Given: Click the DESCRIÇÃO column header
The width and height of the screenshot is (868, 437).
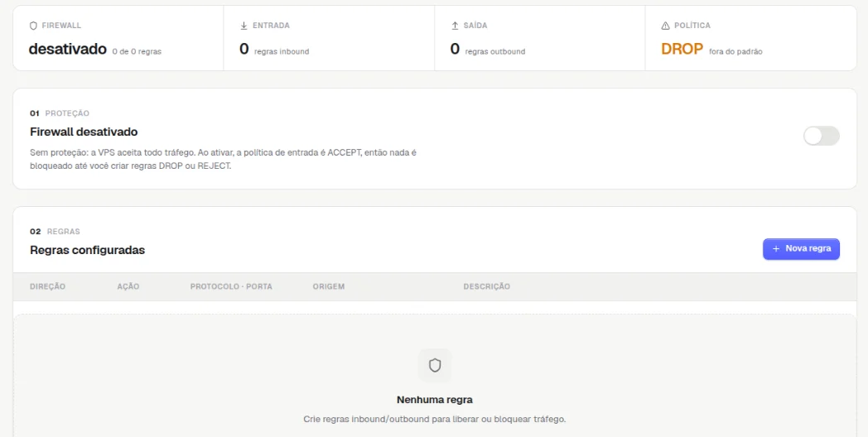Looking at the screenshot, I should tap(486, 286).
